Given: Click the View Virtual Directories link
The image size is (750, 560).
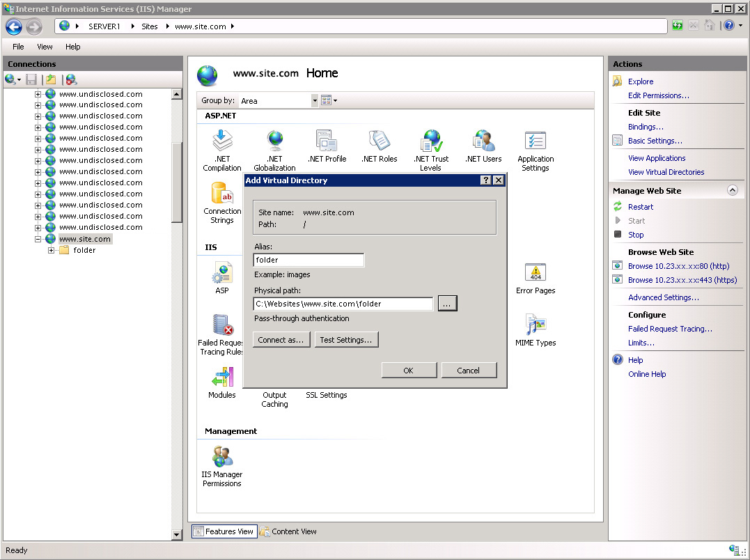Looking at the screenshot, I should pos(666,172).
